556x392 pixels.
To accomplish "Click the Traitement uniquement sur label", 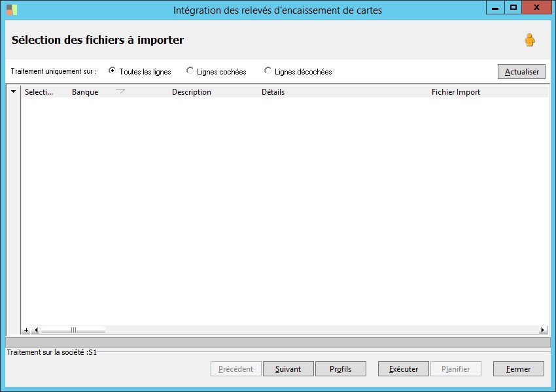I will pos(53,71).
